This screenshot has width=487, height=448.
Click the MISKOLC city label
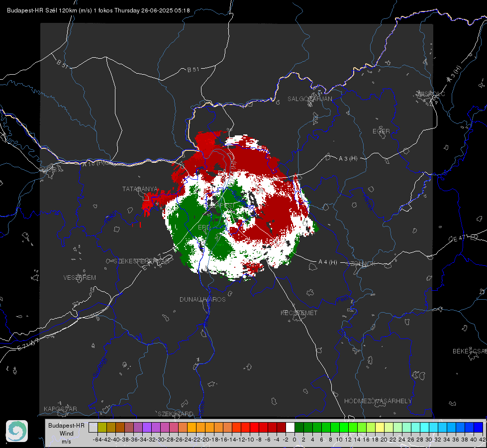pyautogui.click(x=431, y=94)
